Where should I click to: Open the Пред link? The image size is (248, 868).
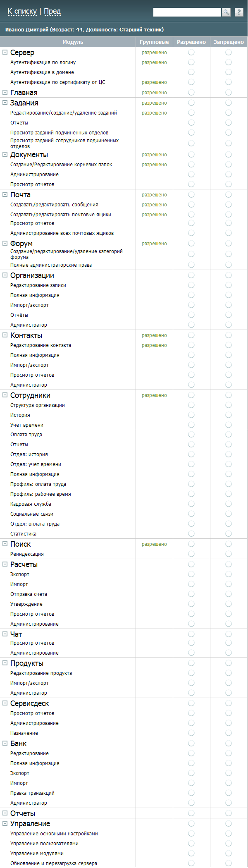(x=52, y=12)
